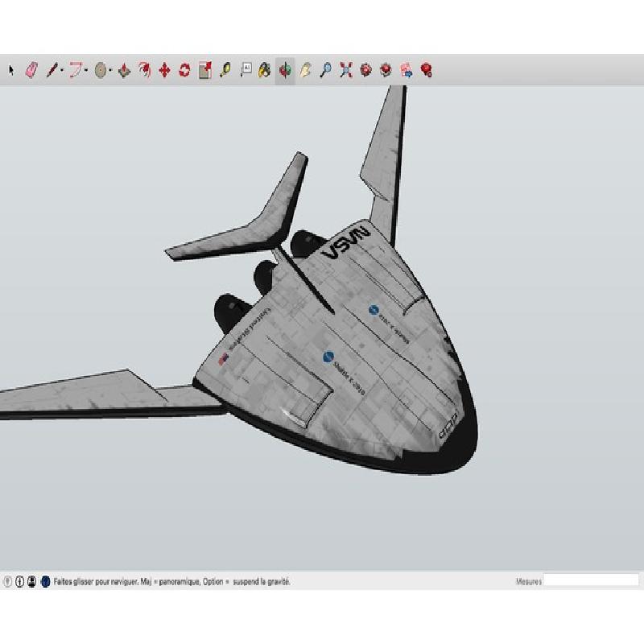The height and width of the screenshot is (644, 644).
Task: Expand the Arc tool dropdown arrow
Action: 86,72
